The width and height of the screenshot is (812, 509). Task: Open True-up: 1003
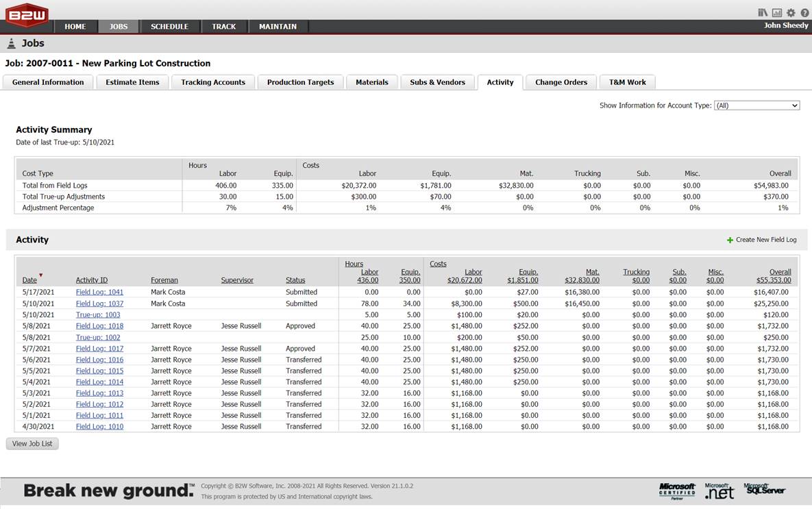tap(98, 315)
